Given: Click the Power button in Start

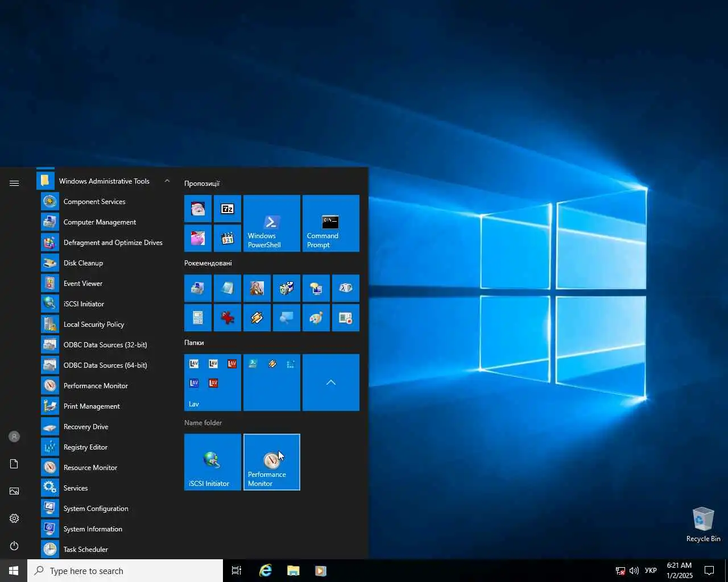Looking at the screenshot, I should click(14, 546).
